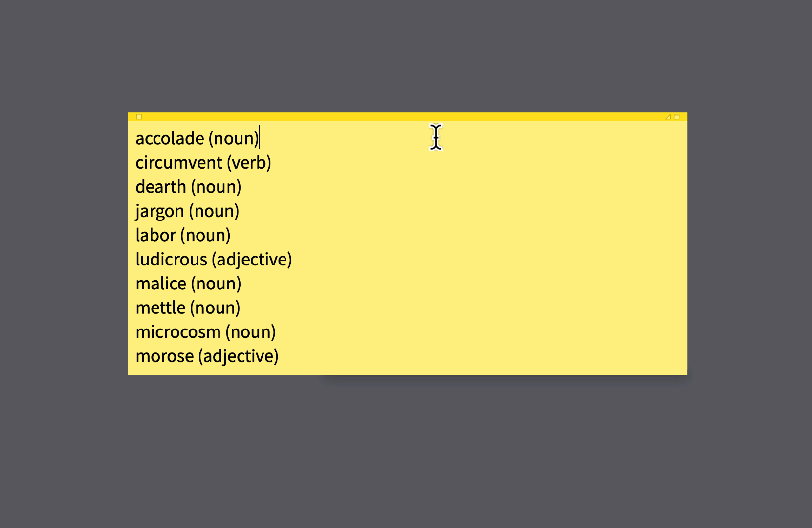Click on the line 'circumvent (verb)'
Screen dimensions: 812x528
[x=203, y=163]
